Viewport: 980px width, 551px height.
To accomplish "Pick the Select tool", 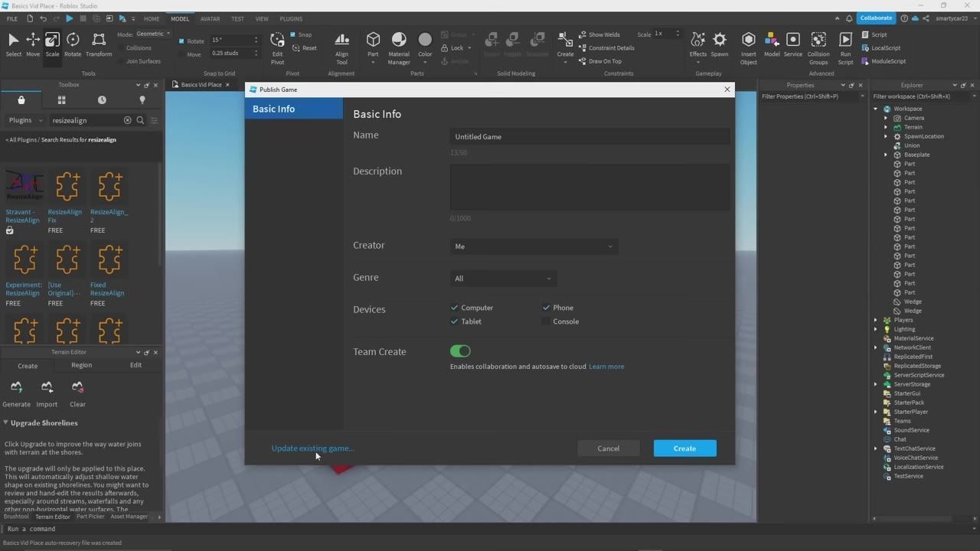I will pyautogui.click(x=14, y=44).
